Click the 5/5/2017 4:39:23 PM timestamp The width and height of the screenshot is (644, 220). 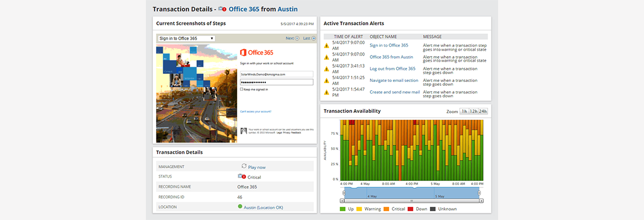click(x=297, y=24)
